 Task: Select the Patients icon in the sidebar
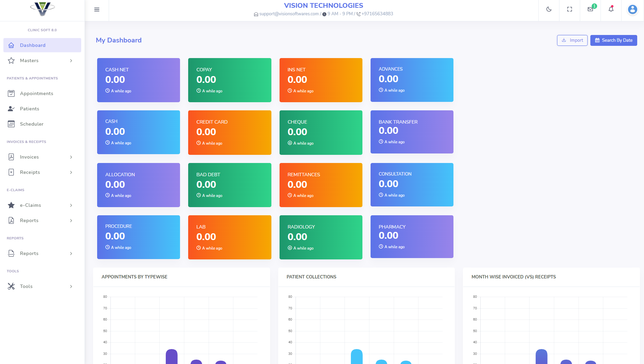pos(12,109)
